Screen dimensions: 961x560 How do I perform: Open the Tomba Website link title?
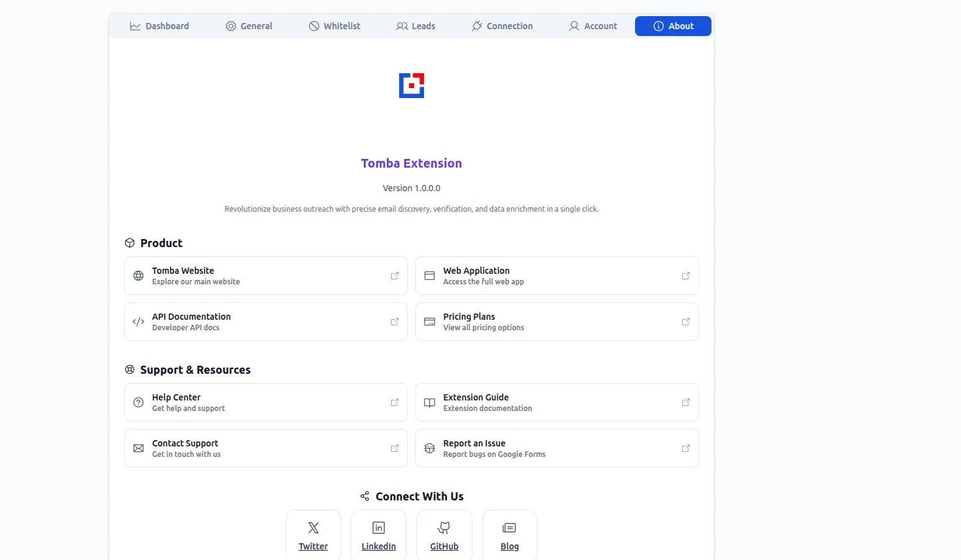[183, 271]
